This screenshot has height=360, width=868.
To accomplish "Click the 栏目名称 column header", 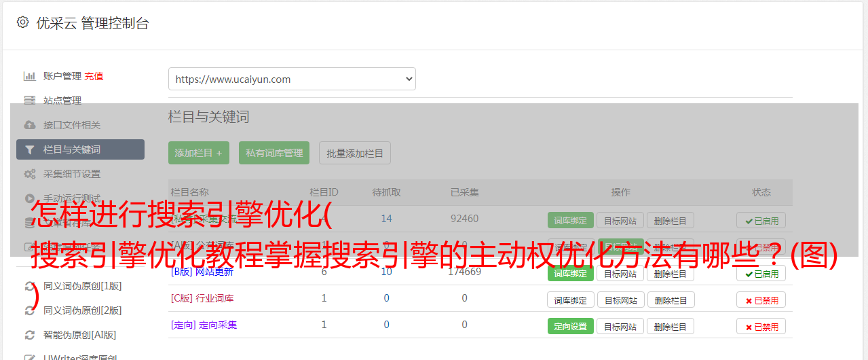I will coord(190,192).
